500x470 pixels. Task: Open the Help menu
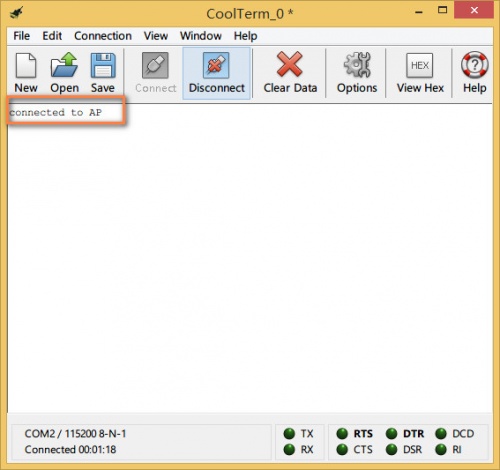[x=245, y=36]
